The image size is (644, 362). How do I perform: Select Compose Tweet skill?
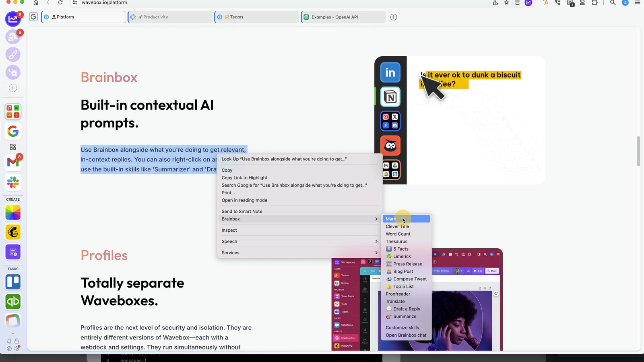click(406, 279)
